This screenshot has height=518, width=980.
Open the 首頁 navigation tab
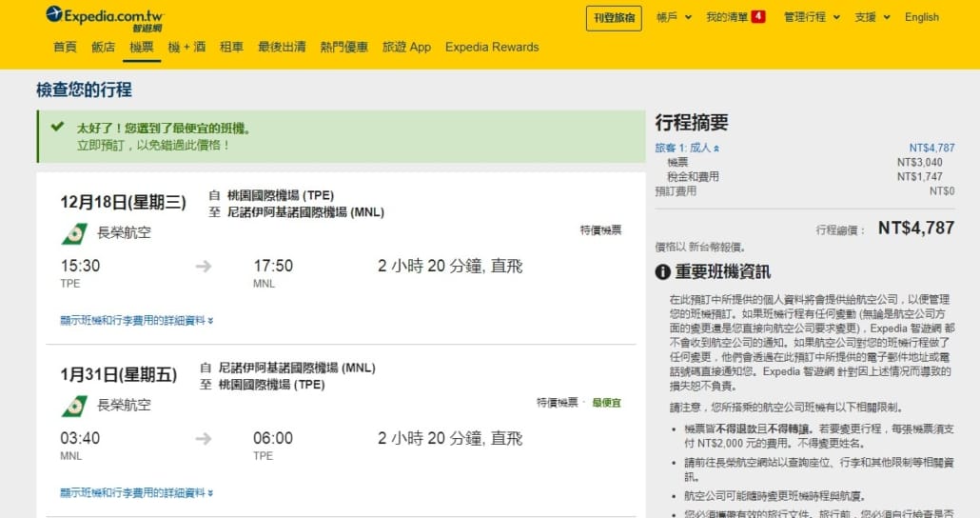(65, 47)
